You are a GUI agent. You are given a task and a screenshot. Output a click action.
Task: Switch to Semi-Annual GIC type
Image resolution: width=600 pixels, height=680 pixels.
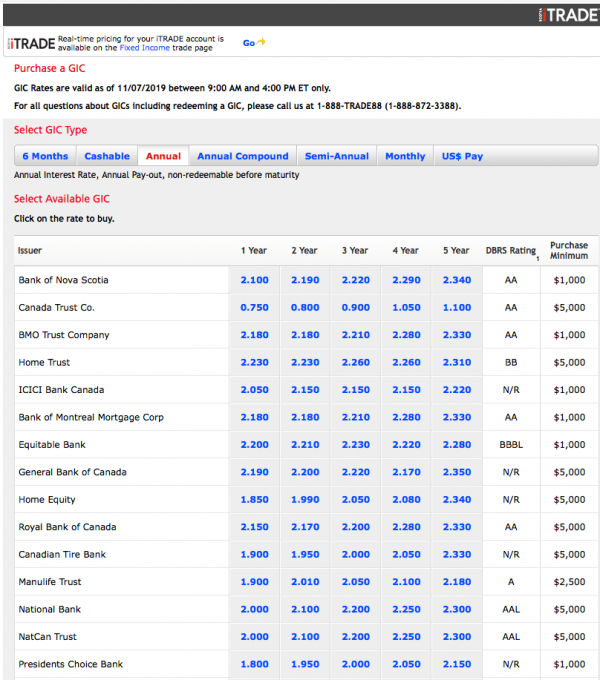(x=337, y=156)
